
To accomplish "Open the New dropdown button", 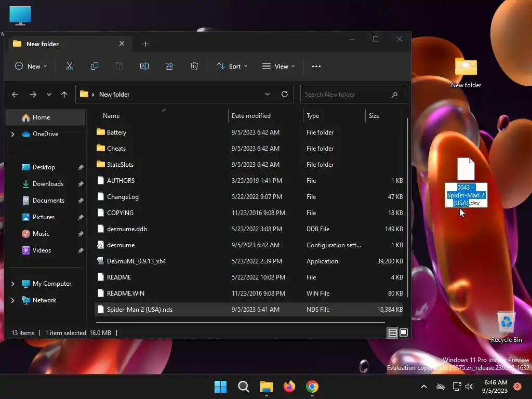I will point(31,66).
